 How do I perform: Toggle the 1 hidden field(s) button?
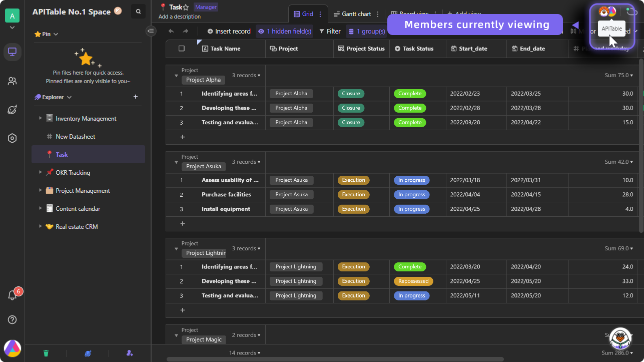pyautogui.click(x=285, y=31)
